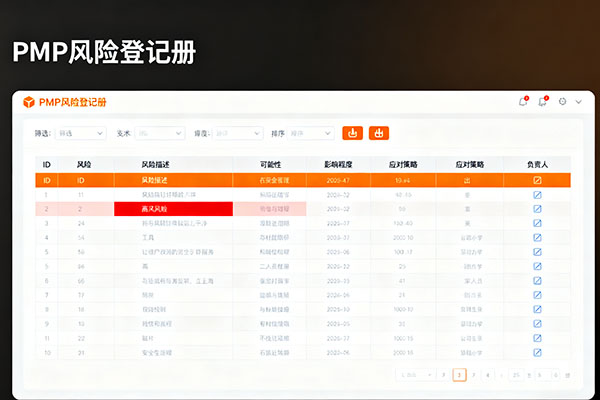Screen dimensions: 600x400
Task: Open the second notification bell with badge
Action: [x=543, y=101]
